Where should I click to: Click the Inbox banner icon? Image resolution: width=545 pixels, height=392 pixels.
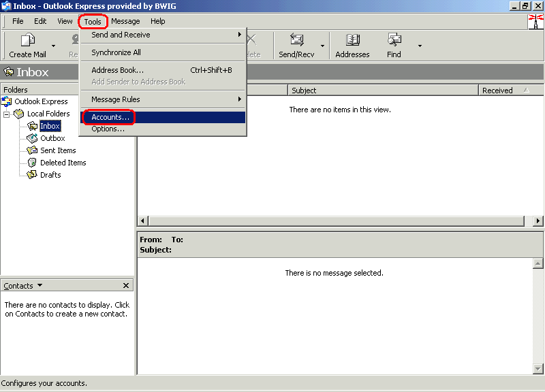coord(8,72)
